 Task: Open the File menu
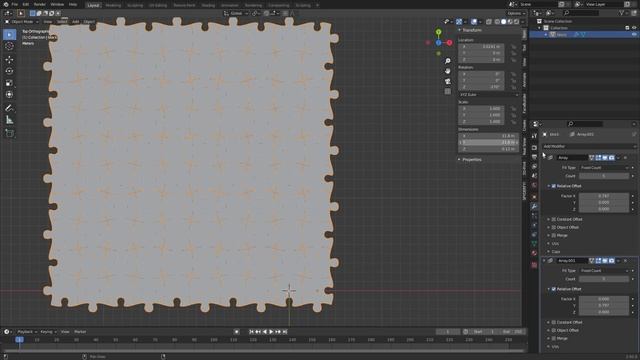[x=15, y=4]
